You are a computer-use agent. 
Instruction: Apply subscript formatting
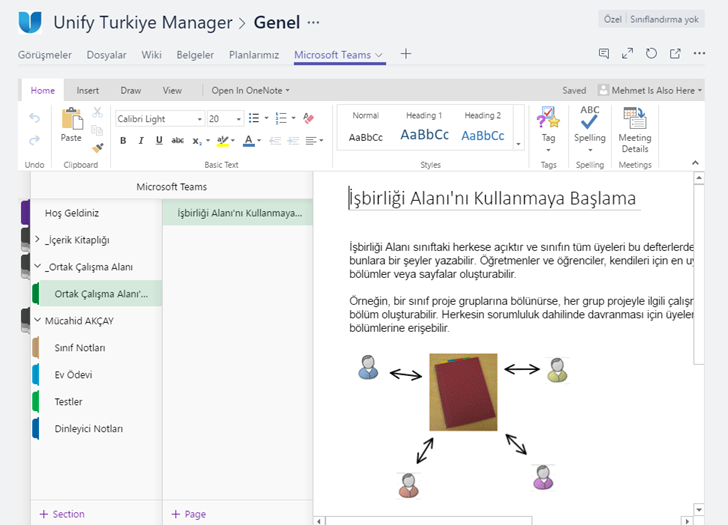tap(197, 141)
